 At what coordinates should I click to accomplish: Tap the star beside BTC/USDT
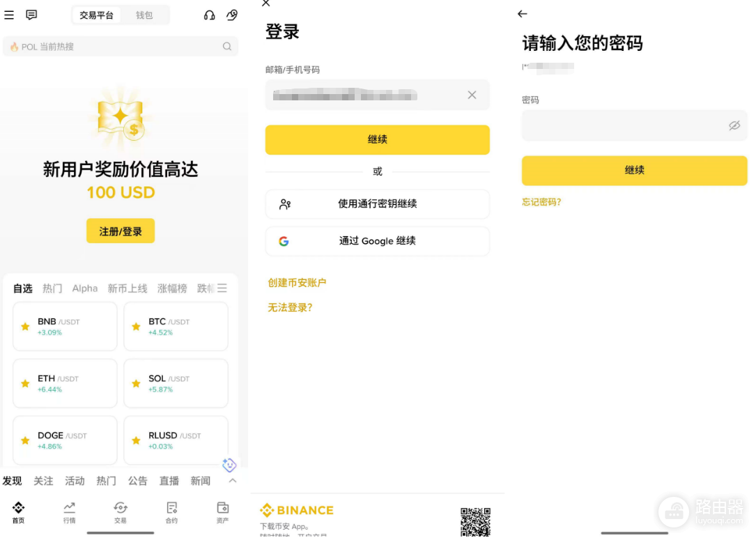point(136,327)
